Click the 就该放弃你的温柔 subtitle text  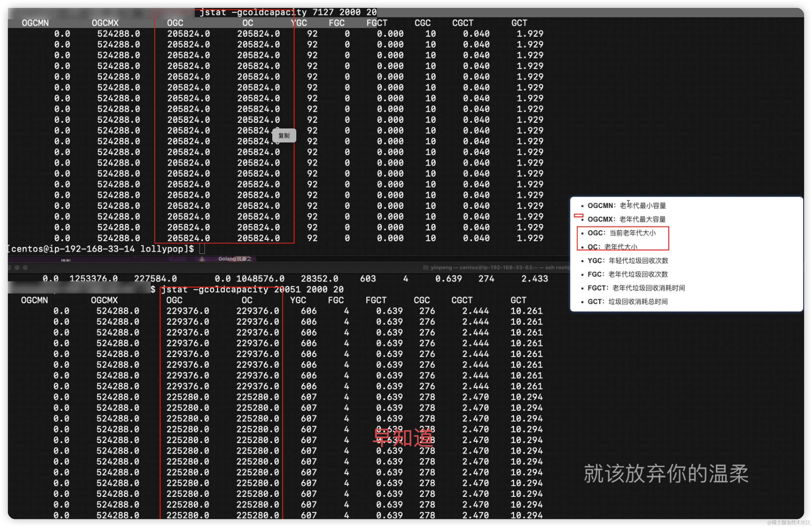[x=666, y=474]
